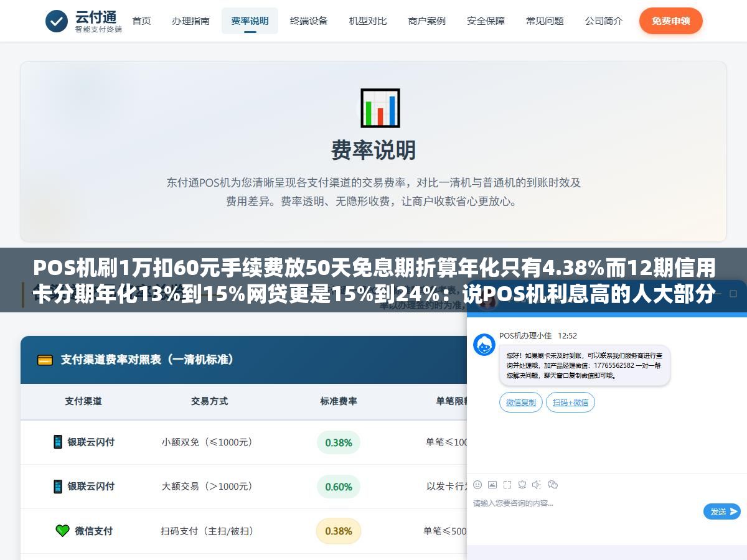Open 终端设备 page
The image size is (747, 560).
[309, 21]
